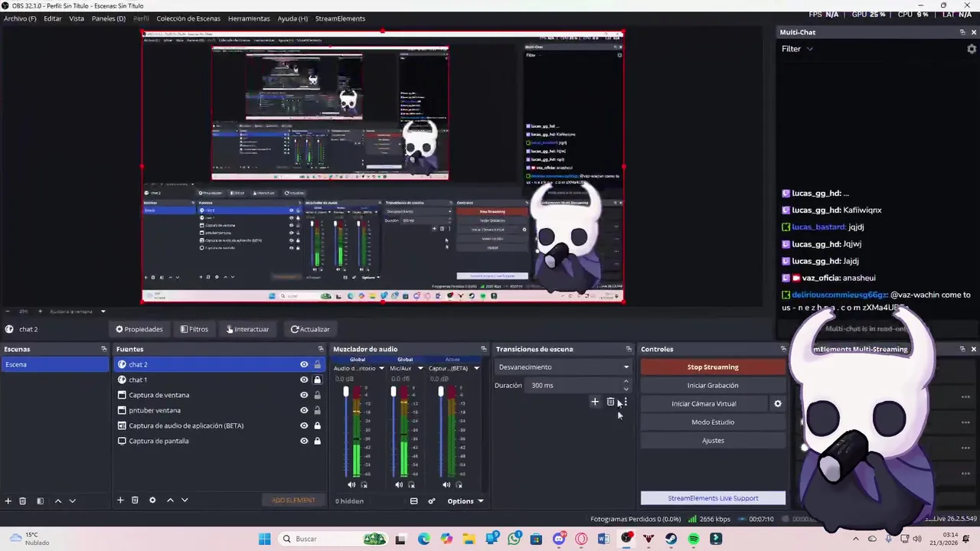Click Iniciar Grabación button
Image resolution: width=980 pixels, height=551 pixels.
click(x=713, y=386)
